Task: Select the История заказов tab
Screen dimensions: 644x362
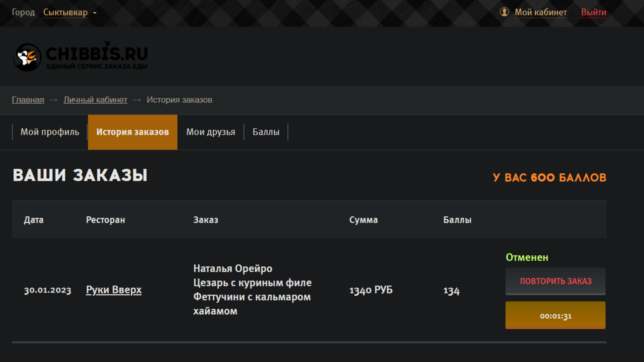Action: [x=132, y=132]
